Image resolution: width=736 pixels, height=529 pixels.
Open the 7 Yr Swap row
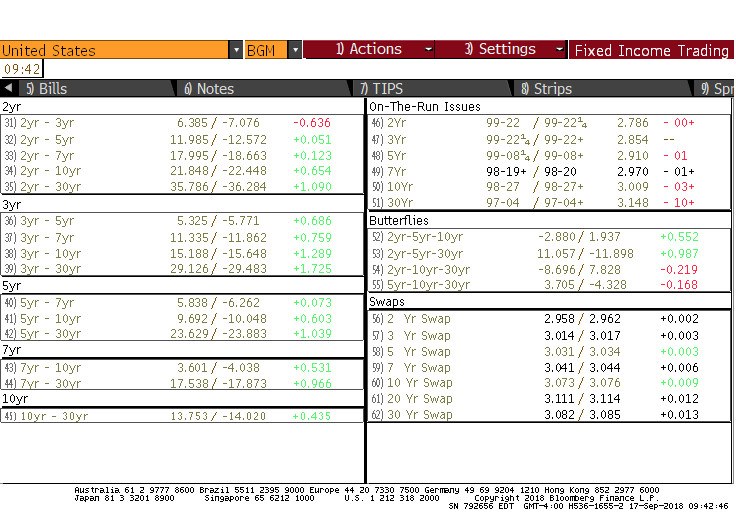(549, 368)
